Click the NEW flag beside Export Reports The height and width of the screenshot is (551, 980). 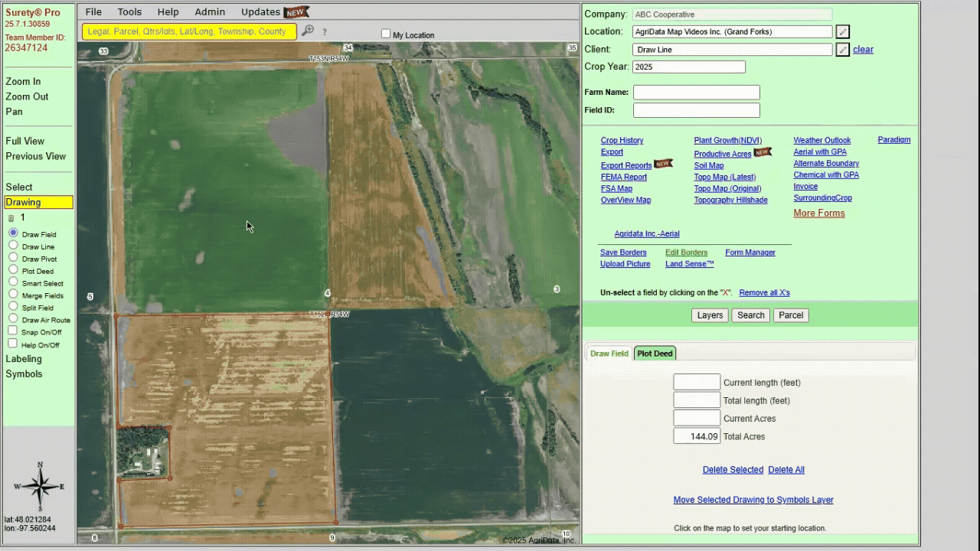[x=661, y=164]
